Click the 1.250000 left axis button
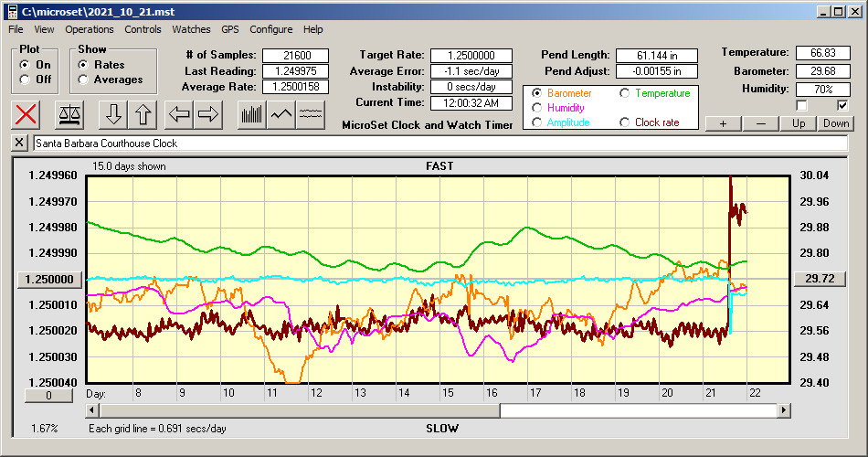This screenshot has width=868, height=457. 50,279
